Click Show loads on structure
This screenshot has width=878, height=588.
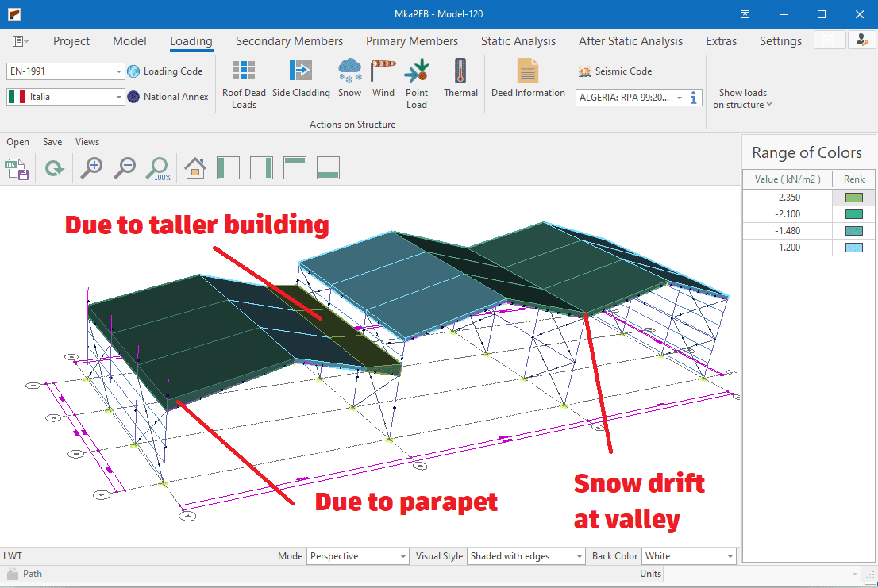point(742,98)
